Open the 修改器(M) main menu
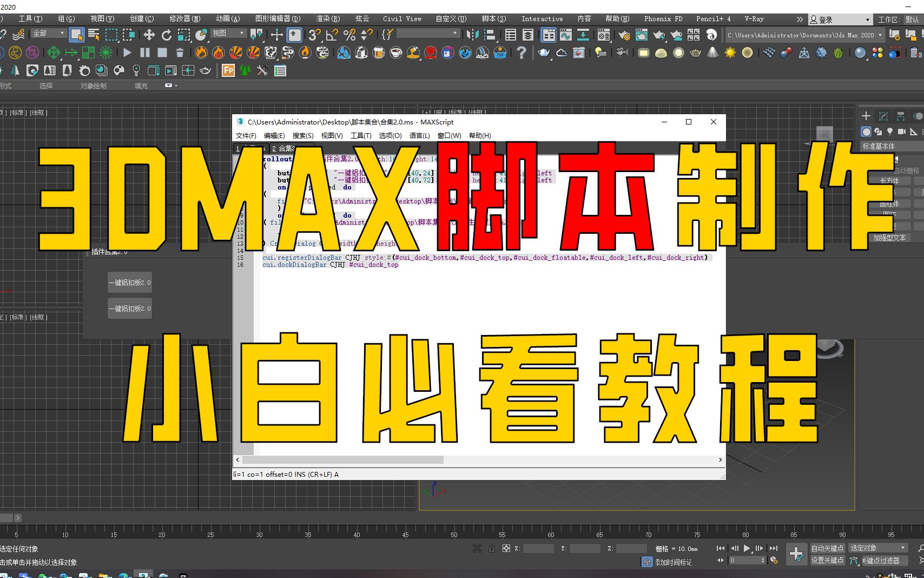Image resolution: width=924 pixels, height=578 pixels. tap(185, 19)
